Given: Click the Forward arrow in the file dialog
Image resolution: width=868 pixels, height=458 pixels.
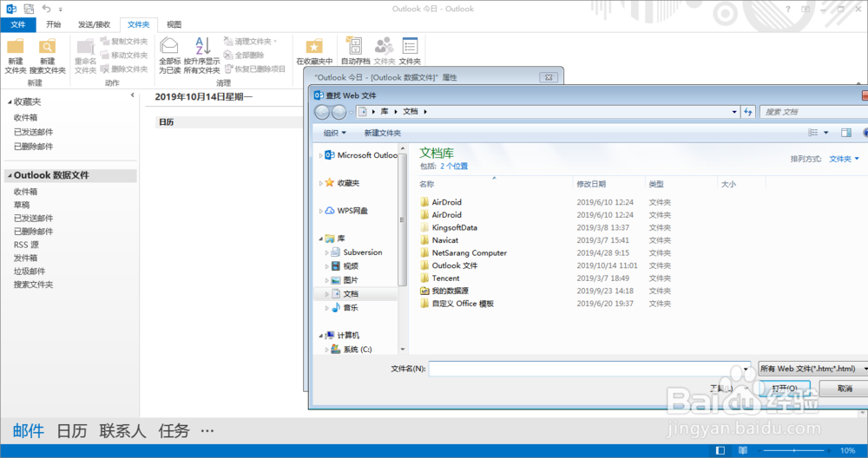Looking at the screenshot, I should click(x=339, y=112).
